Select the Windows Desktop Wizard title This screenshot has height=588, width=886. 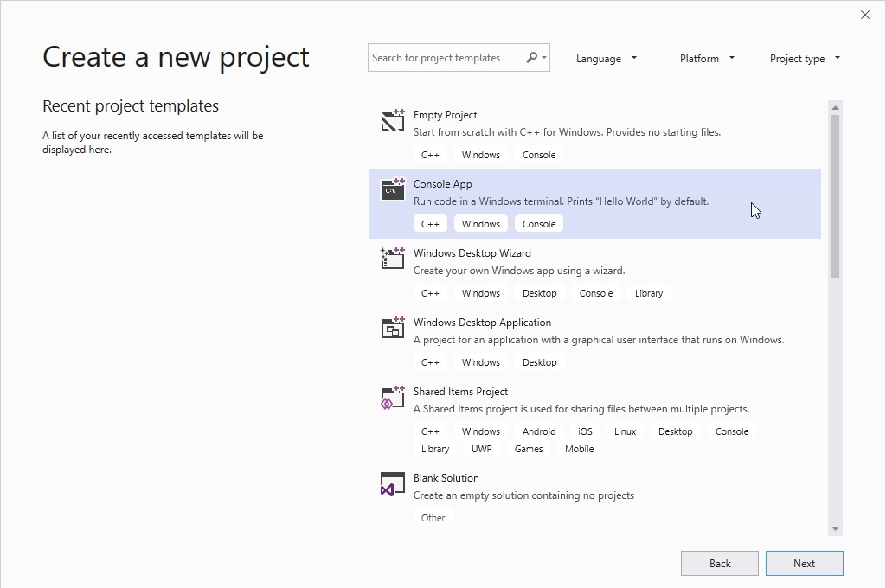(x=472, y=253)
